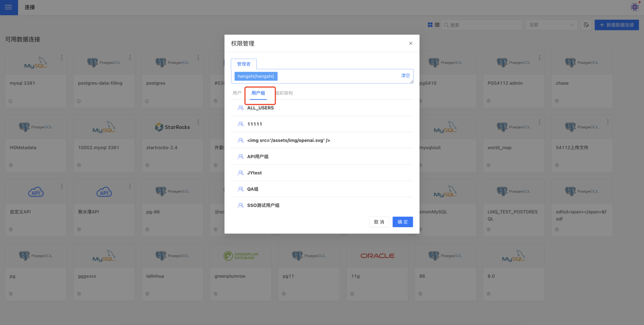Click permission icon on 8.0 card
644x325 pixels.
488,294
